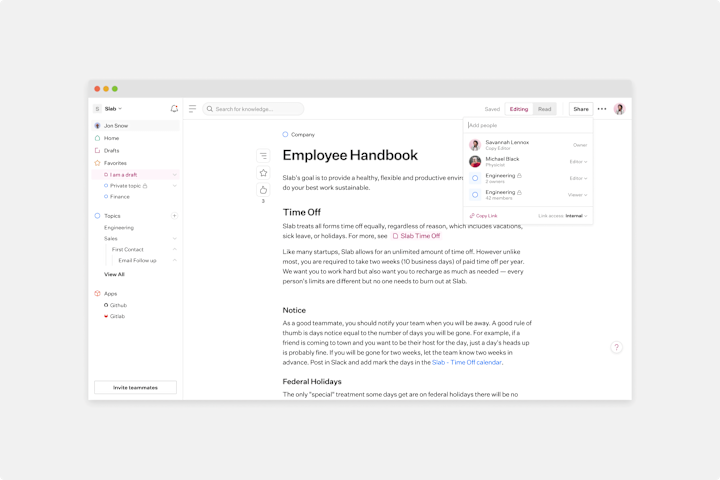Open the Link access Internal dropdown
The height and width of the screenshot is (480, 720).
point(576,216)
